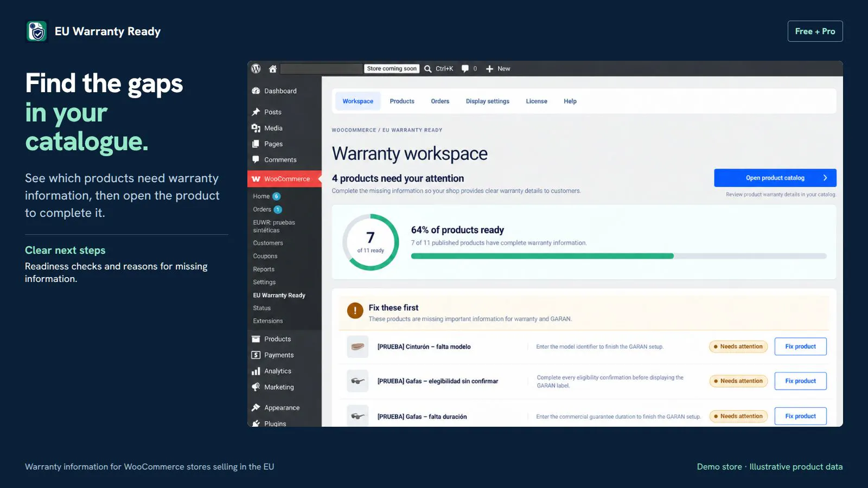This screenshot has height=488, width=868.
Task: Open WooCommerce Customers submenu item
Action: [268, 243]
